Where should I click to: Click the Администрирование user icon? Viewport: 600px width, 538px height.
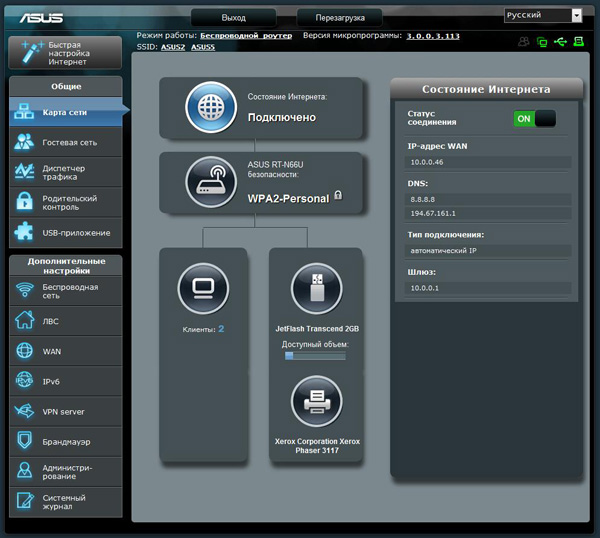coord(24,470)
